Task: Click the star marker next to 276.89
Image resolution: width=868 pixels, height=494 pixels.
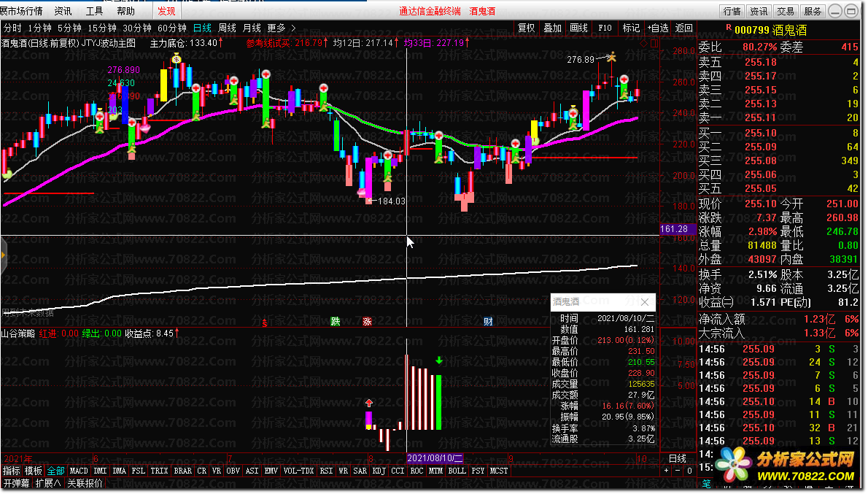Action: (612, 56)
